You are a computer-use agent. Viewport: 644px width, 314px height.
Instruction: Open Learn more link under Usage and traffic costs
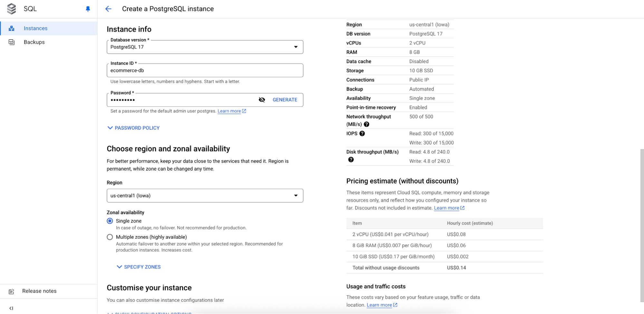[379, 305]
